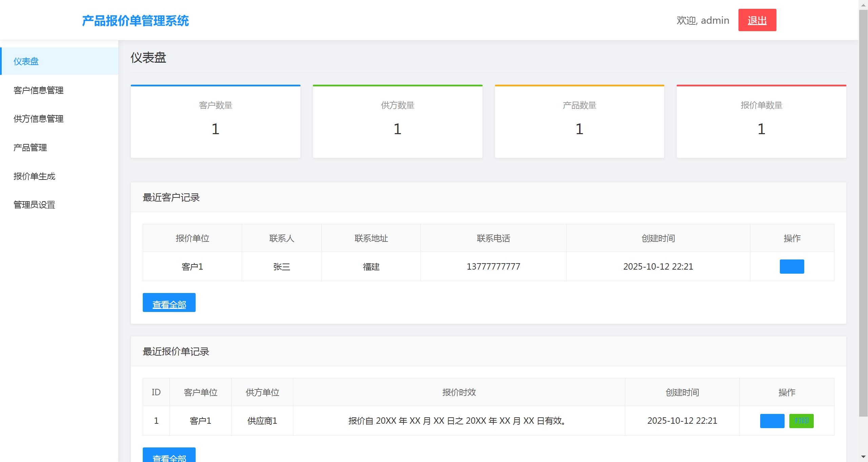Viewport: 868px width, 462px height.
Task: Click 产品报价单管理系统 site title
Action: pyautogui.click(x=135, y=21)
